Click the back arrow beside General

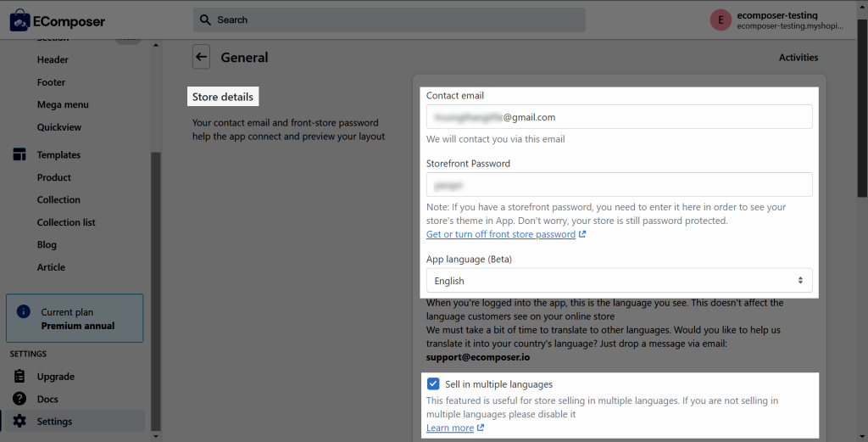click(202, 57)
